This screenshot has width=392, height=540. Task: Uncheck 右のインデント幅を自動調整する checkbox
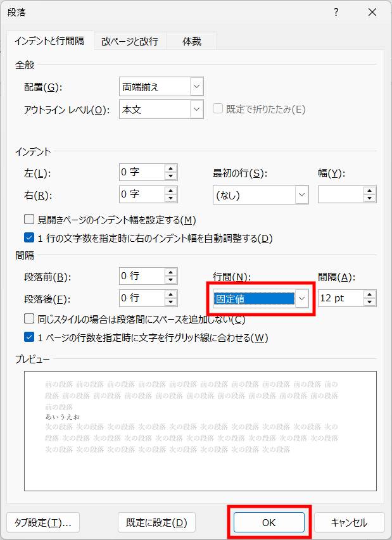(x=29, y=238)
